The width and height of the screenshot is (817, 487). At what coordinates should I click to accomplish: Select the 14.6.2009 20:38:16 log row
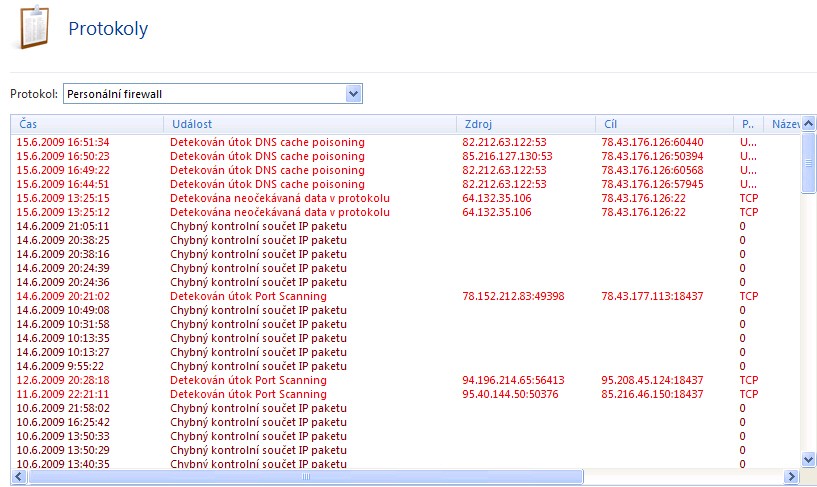[x=405, y=254]
